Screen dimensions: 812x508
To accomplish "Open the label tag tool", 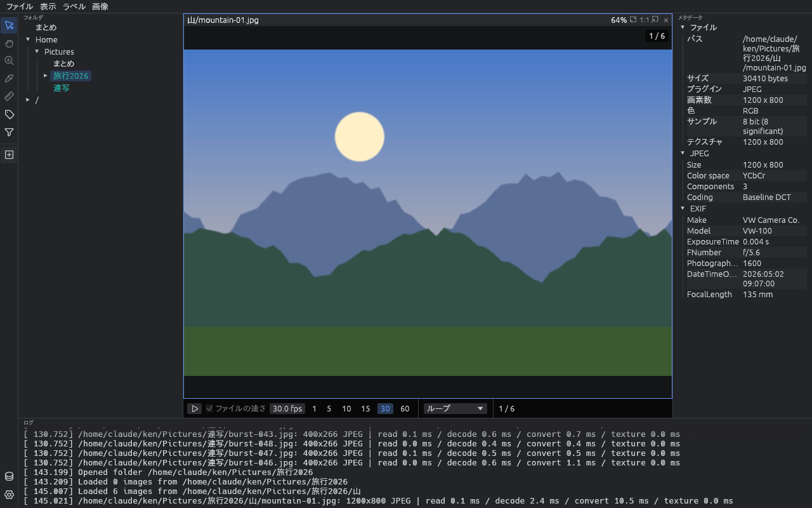I will click(9, 114).
